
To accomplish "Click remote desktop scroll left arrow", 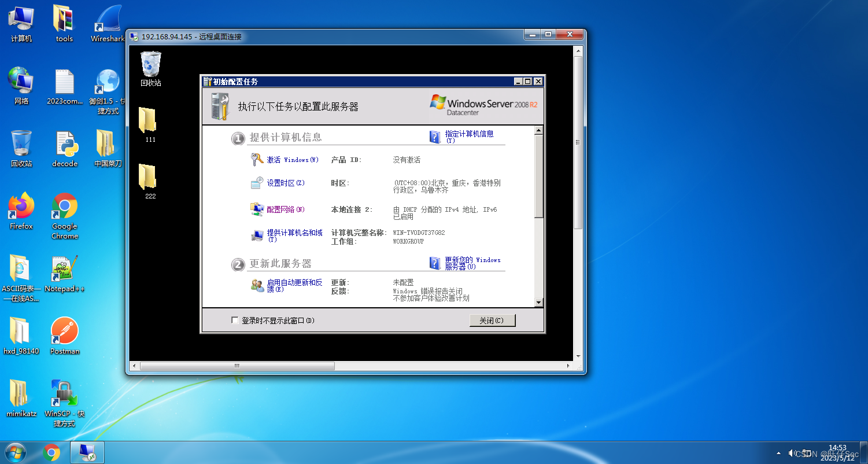I will pos(135,366).
